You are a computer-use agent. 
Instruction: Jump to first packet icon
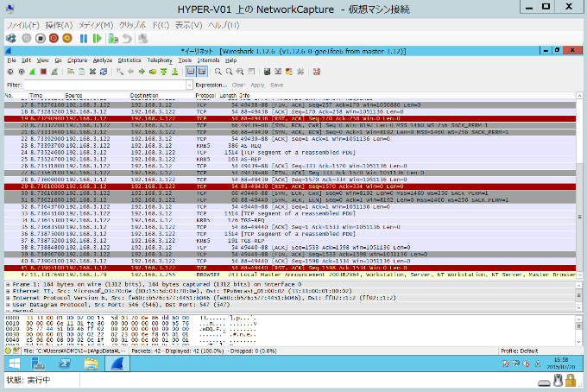(164, 72)
